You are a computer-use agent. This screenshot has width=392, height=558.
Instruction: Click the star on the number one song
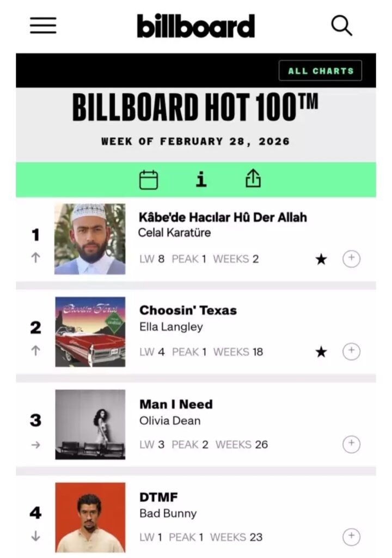point(321,259)
